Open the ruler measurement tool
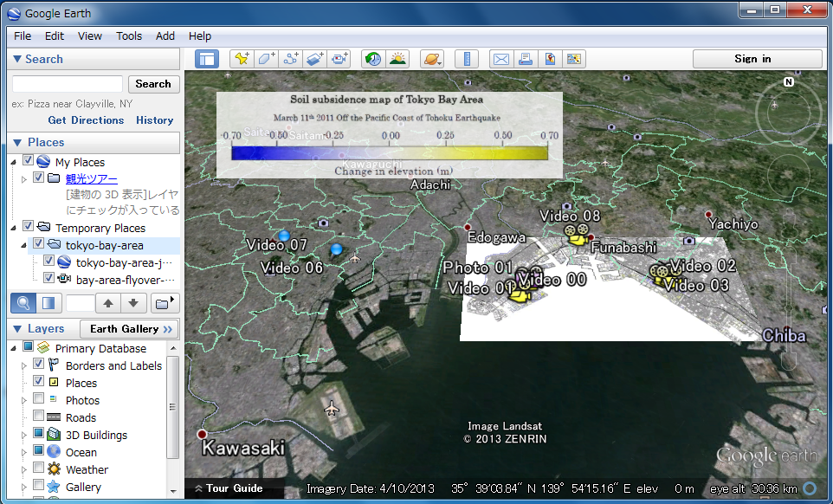The image size is (833, 504). pyautogui.click(x=467, y=59)
